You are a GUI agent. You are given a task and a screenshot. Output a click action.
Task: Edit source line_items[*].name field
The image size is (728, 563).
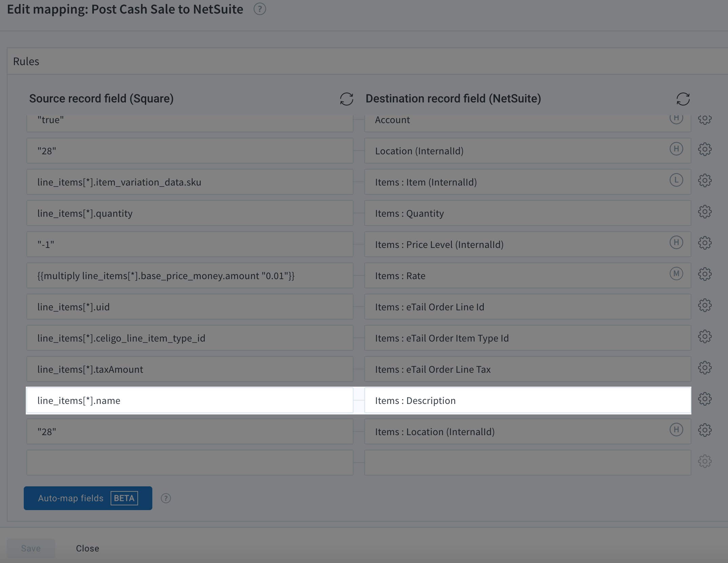pos(190,400)
